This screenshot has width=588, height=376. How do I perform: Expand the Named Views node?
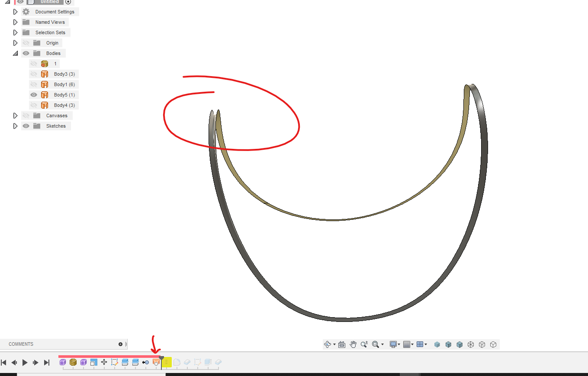point(15,22)
